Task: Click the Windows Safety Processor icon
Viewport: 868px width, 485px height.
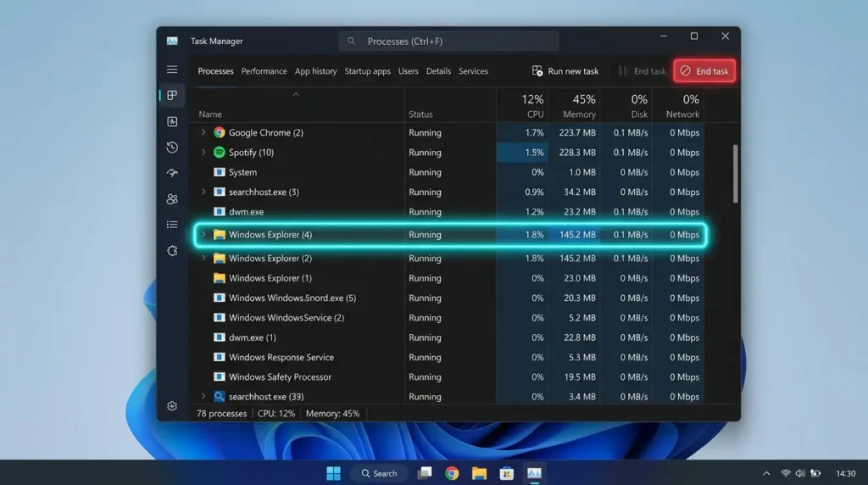Action: [220, 377]
